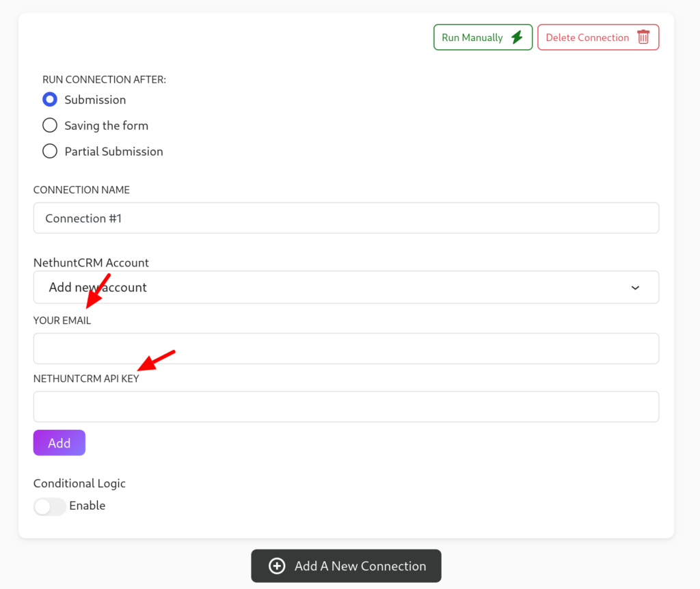Click the account dropdown chevron arrow
The height and width of the screenshot is (589, 700).
[x=635, y=288]
